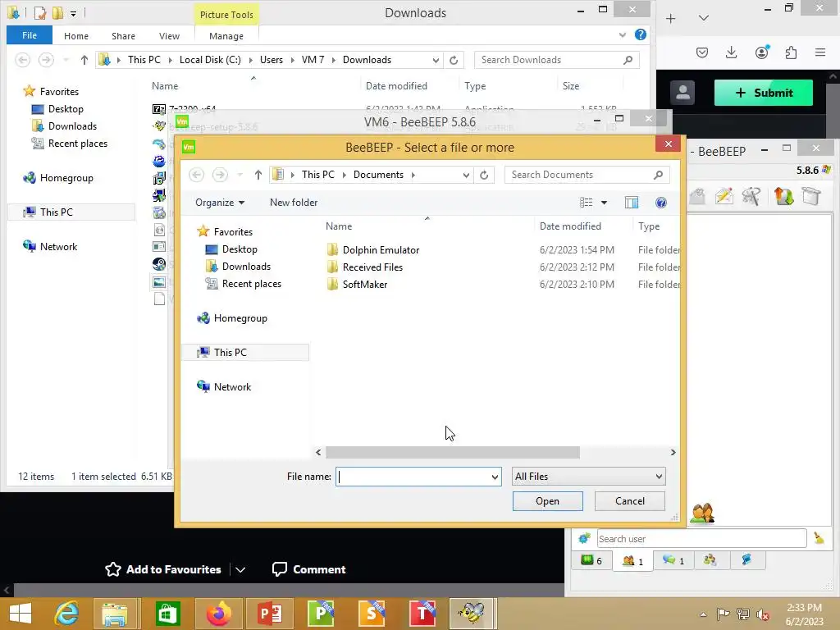Refresh the Downloads folder in Explorer

click(453, 60)
